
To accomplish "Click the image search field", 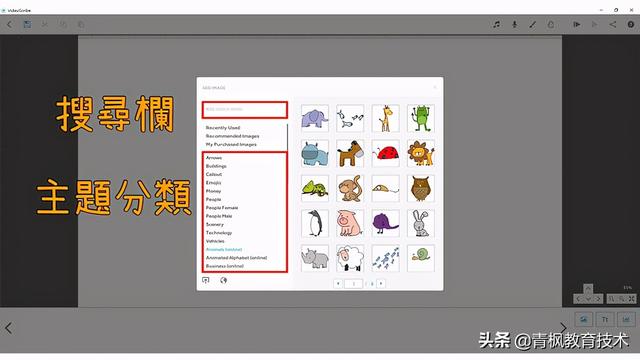I will pos(244,109).
